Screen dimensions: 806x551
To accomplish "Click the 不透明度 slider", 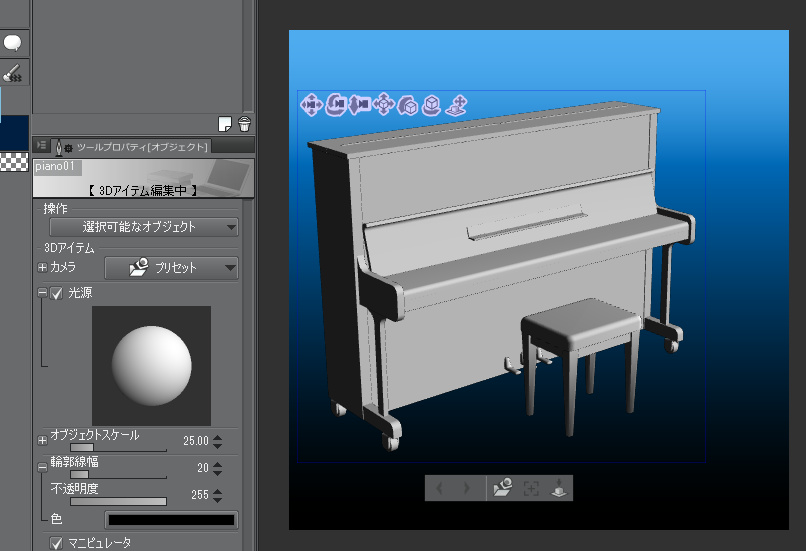I will [118, 501].
